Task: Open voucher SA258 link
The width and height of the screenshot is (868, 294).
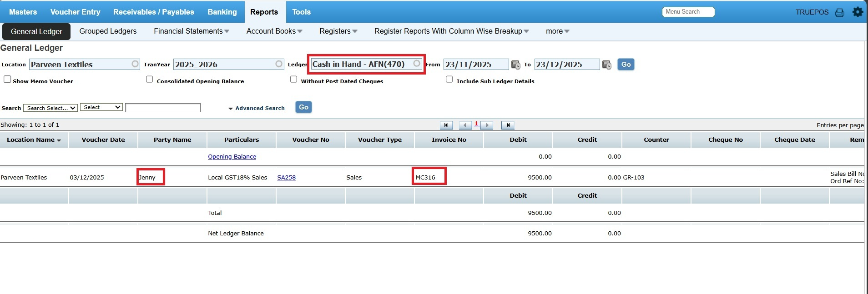Action: [x=286, y=178]
